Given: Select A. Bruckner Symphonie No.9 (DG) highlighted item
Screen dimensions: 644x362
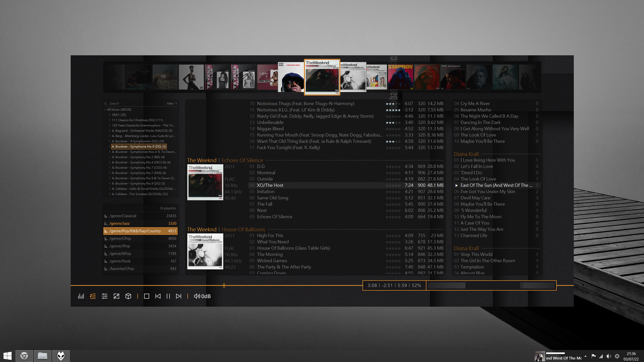Looking at the screenshot, I should 139,146.
